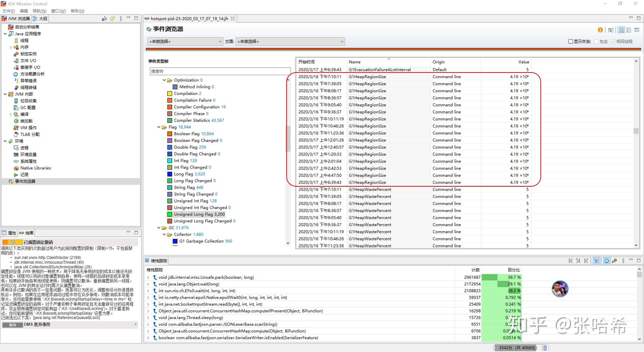Open the 编辑 menu
This screenshot has height=352, width=644.
23,11
